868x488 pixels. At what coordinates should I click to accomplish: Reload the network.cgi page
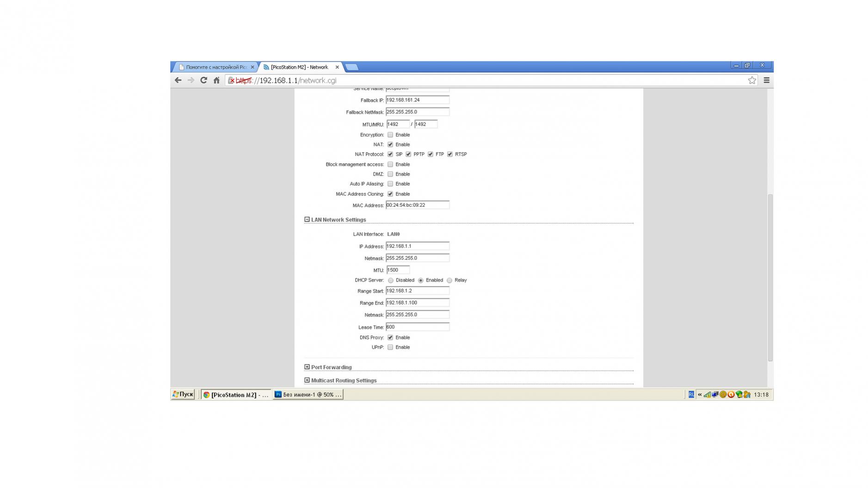click(x=203, y=80)
